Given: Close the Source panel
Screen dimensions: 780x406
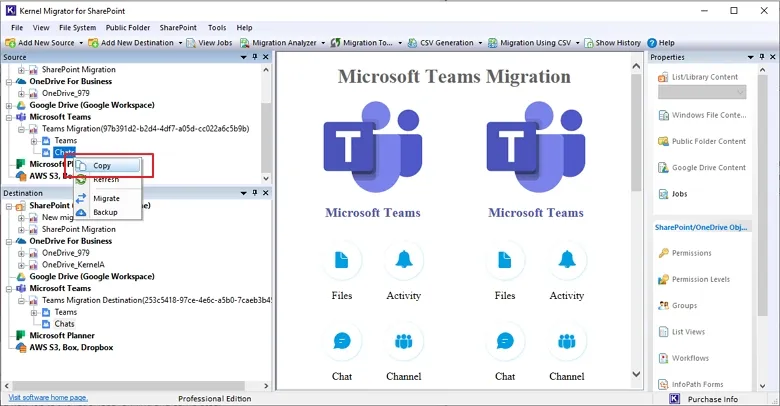Looking at the screenshot, I should coord(266,57).
